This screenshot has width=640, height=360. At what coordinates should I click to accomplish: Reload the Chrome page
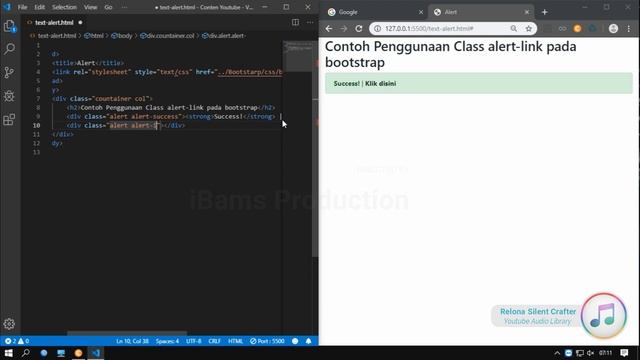pyautogui.click(x=359, y=29)
